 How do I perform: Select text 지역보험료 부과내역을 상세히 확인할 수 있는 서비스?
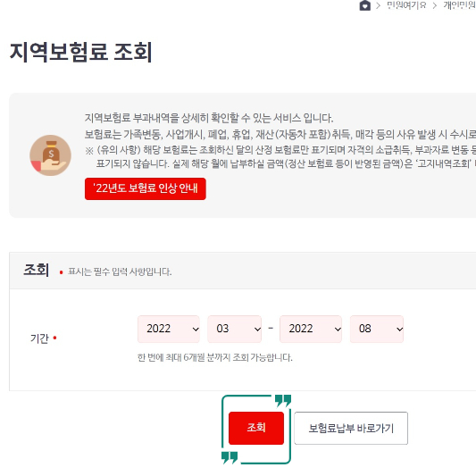193,118
